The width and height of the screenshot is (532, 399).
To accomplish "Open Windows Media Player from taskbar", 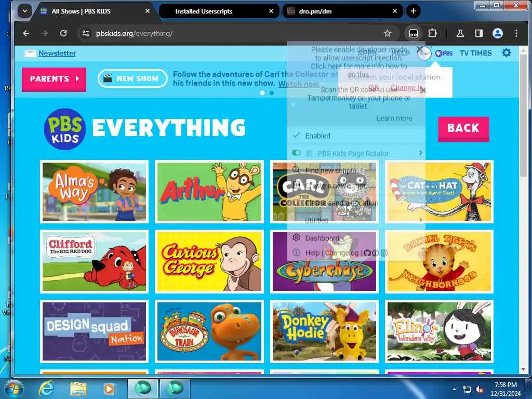I will pyautogui.click(x=109, y=389).
